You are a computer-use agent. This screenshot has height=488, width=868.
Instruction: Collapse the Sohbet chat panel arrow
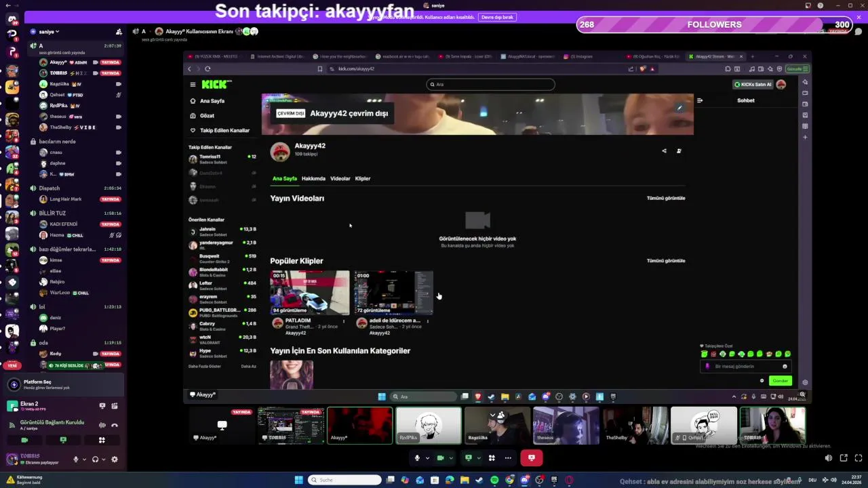(x=700, y=100)
